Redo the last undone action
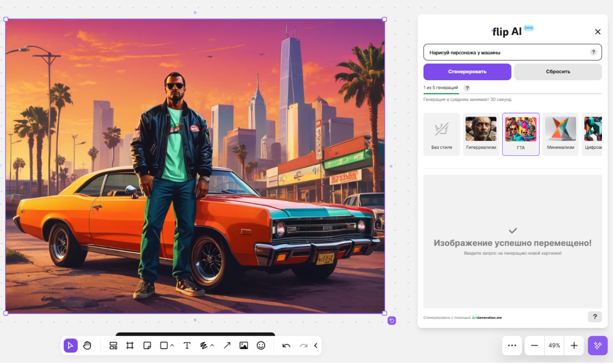The width and height of the screenshot is (613, 364). pyautogui.click(x=304, y=345)
